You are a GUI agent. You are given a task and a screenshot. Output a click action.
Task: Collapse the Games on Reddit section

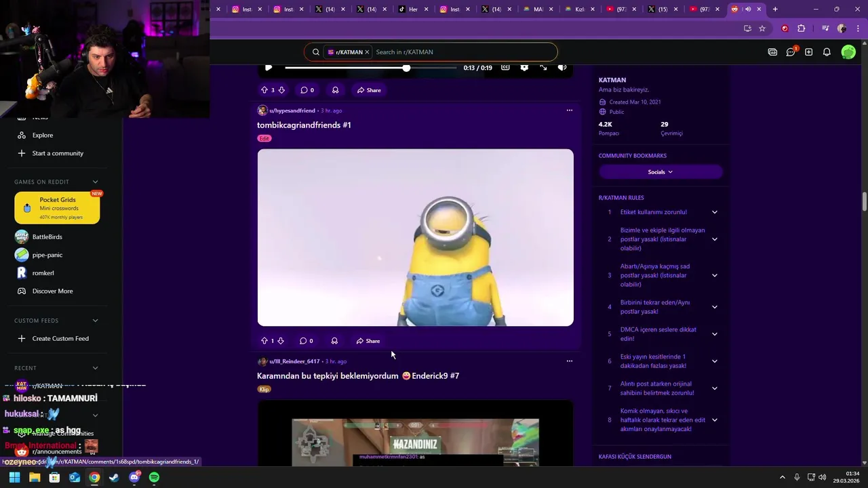tap(95, 182)
